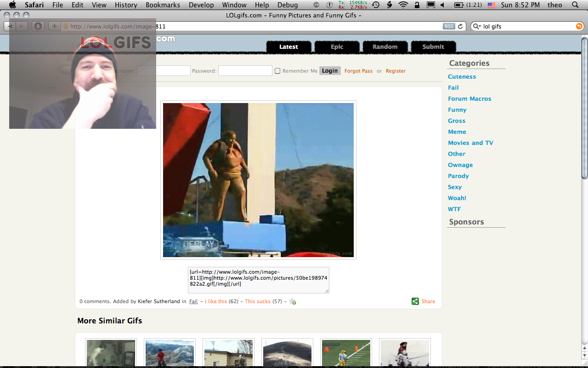Screen dimensions: 588x368
Task: Reload the page with the refresh icon
Action: click(x=460, y=26)
